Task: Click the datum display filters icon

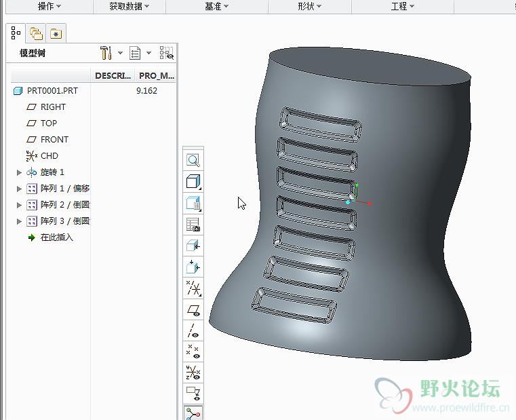Action: 193,288
